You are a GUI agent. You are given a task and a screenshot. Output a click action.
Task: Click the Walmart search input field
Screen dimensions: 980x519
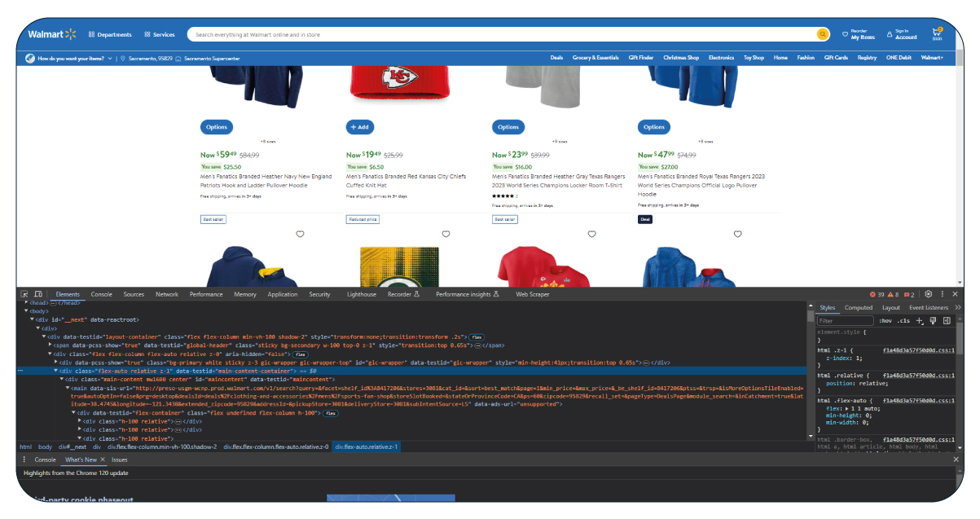click(501, 34)
